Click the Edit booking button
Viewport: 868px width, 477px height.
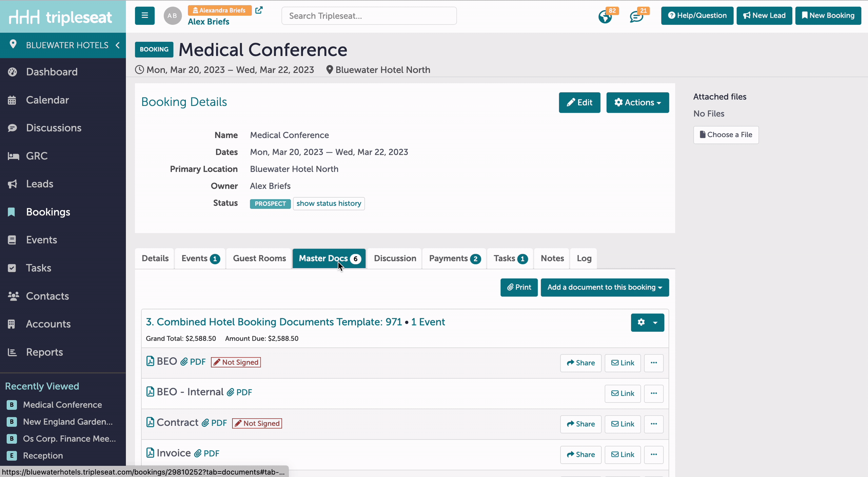tap(579, 102)
